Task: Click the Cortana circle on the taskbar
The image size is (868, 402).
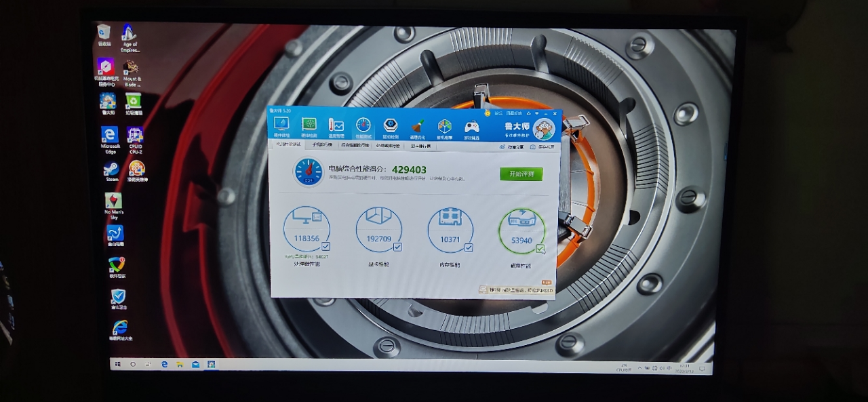Action: pos(133,364)
